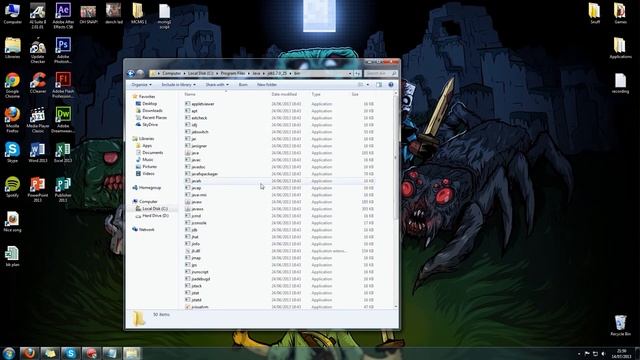640x360 pixels.
Task: Click the scroll down arrow of file list
Action: click(x=395, y=307)
